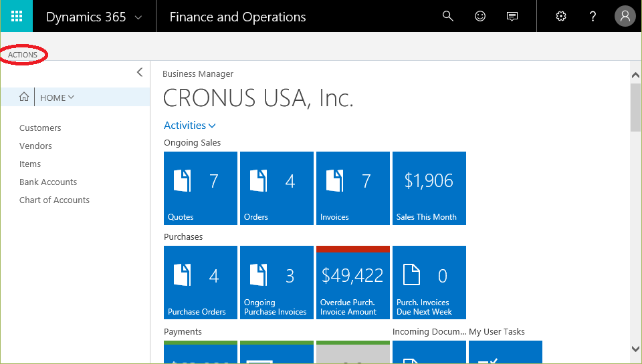Click the Finance and Operations title
The image size is (642, 364).
(x=237, y=17)
